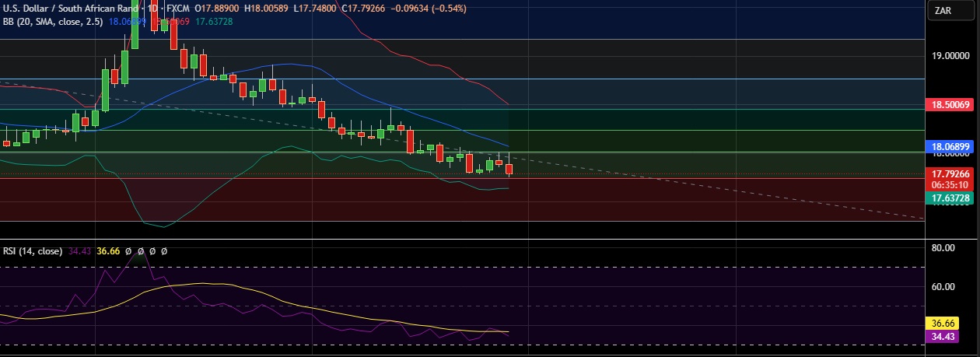Open the ZAR currency selector
The width and height of the screenshot is (980, 357).
coord(945,11)
